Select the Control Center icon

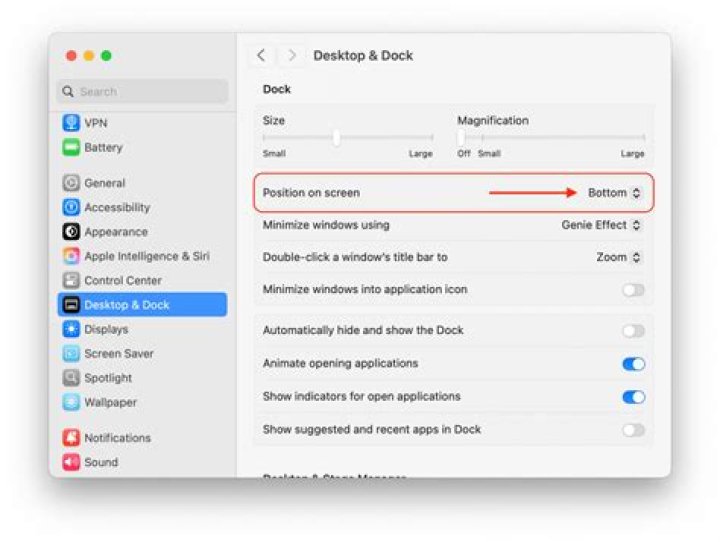coord(71,280)
